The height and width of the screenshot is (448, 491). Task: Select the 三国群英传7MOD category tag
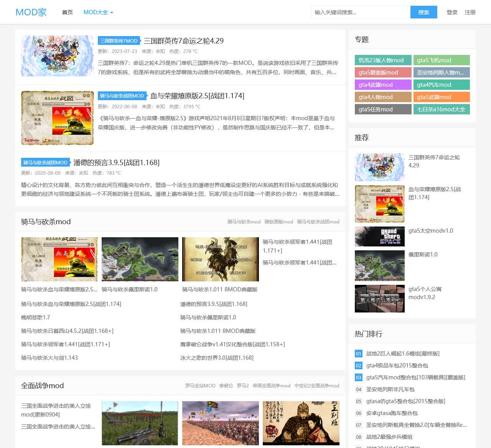pyautogui.click(x=119, y=41)
